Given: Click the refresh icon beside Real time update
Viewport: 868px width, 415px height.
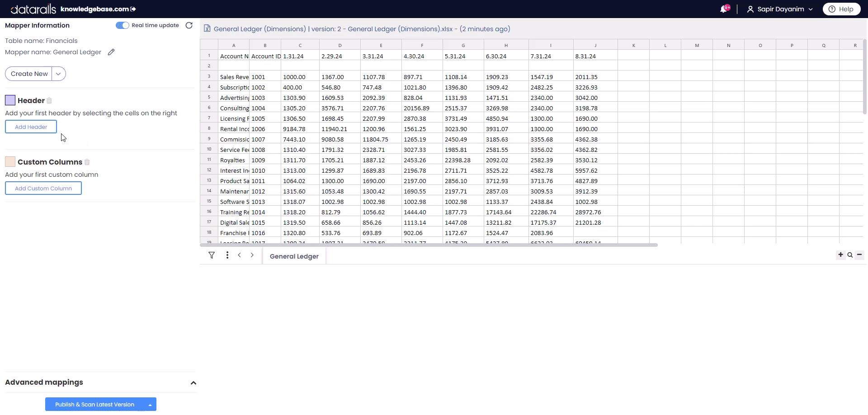Looking at the screenshot, I should point(189,25).
